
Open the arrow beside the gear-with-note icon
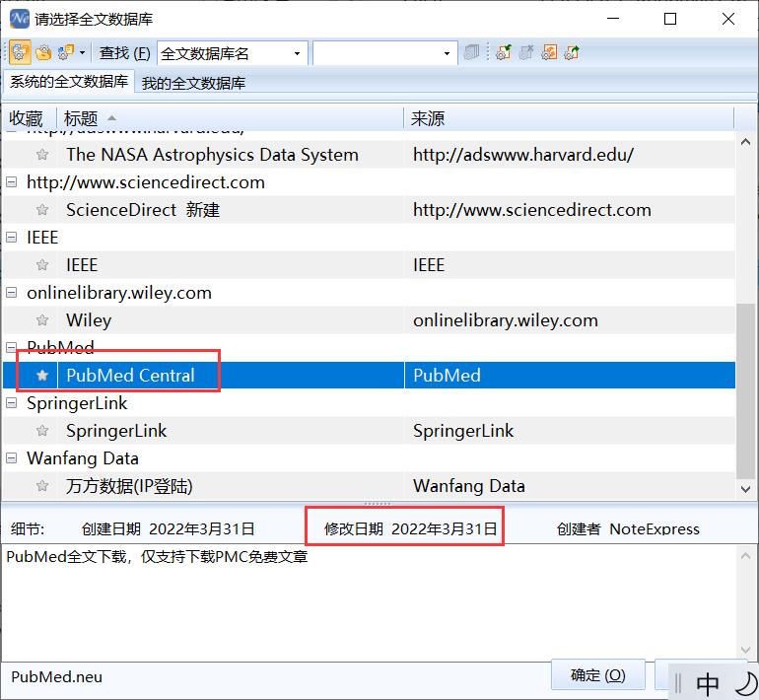(x=82, y=52)
